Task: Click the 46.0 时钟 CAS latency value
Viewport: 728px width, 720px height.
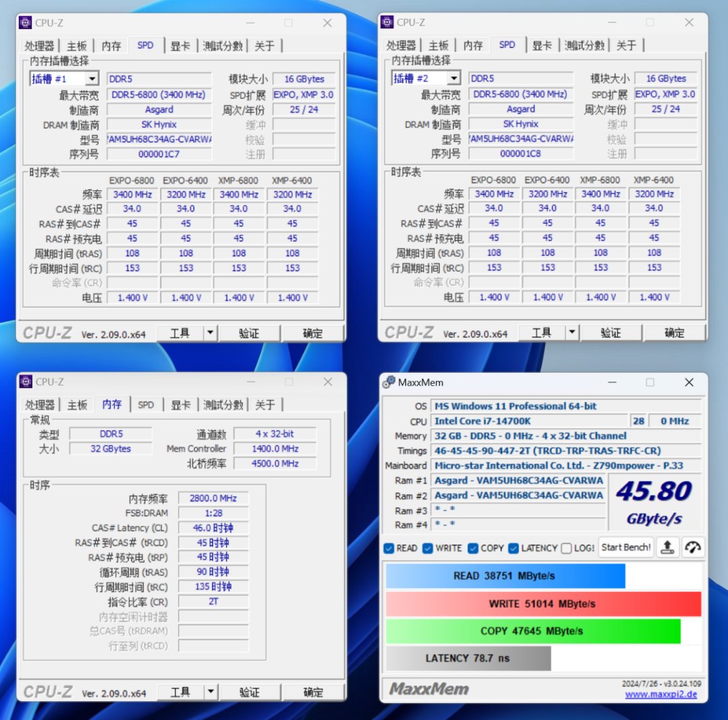Action: (x=213, y=528)
